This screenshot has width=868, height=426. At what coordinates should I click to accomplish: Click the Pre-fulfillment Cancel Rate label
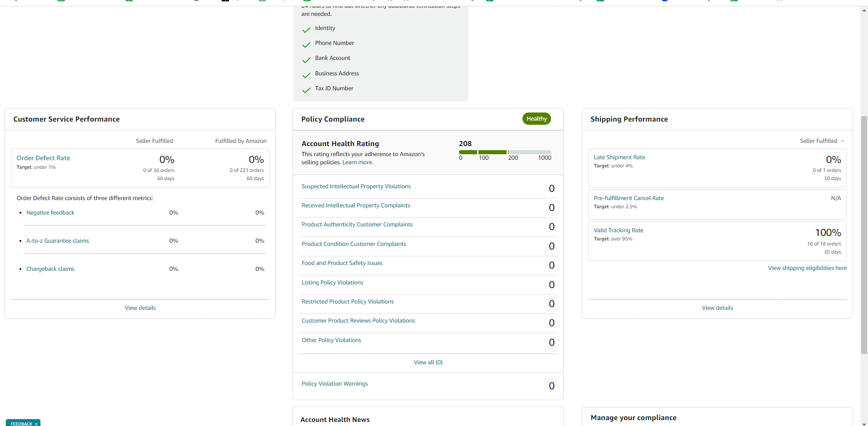pyautogui.click(x=629, y=198)
